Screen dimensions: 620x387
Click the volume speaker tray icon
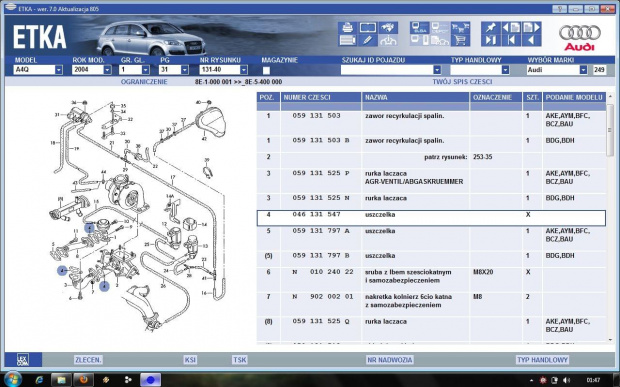click(x=566, y=380)
